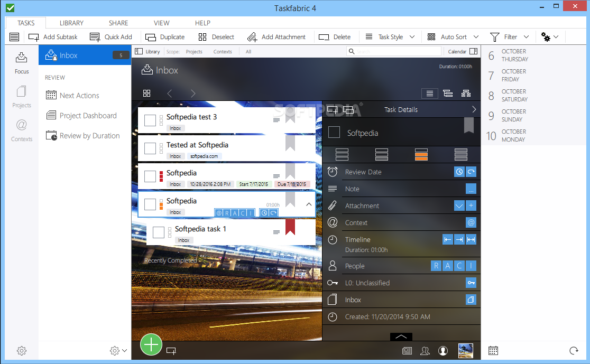Click Deselect in toolbar
The height and width of the screenshot is (364, 590).
(x=216, y=37)
